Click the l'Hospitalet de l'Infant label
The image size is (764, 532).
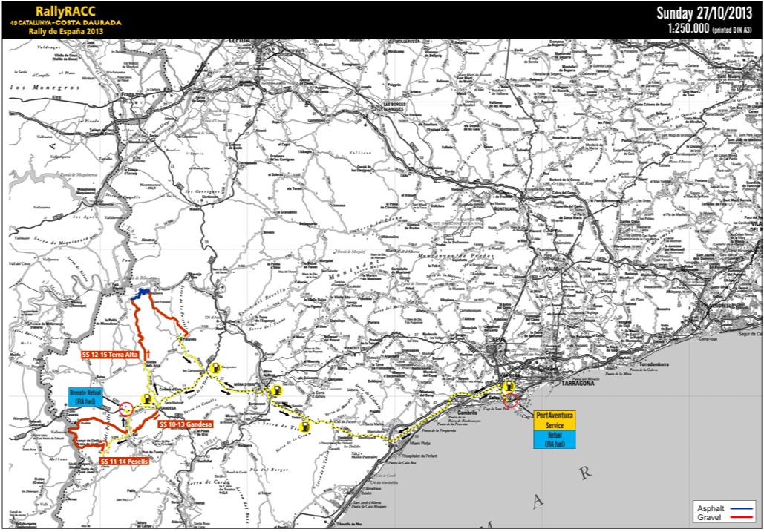[419, 456]
